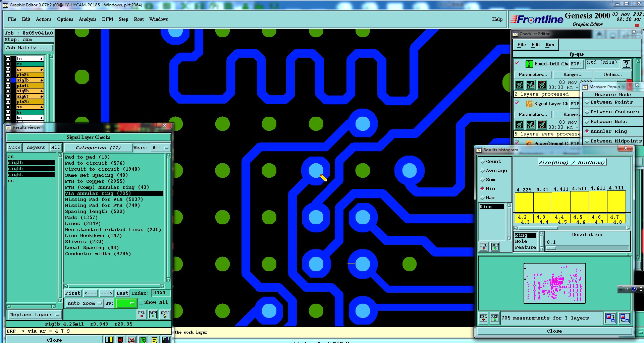This screenshot has height=343, width=644.
Task: Open the Auto Zoom dropdown
Action: click(84, 303)
